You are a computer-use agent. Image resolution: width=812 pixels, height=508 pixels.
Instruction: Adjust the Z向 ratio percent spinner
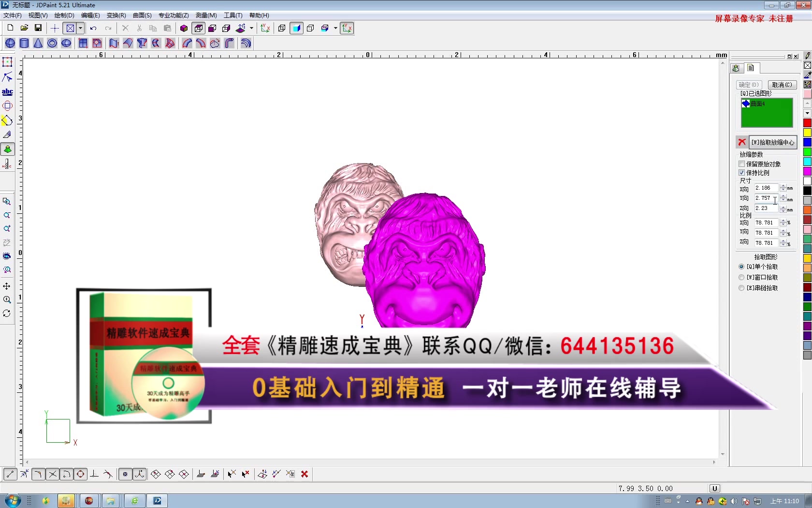click(x=783, y=243)
